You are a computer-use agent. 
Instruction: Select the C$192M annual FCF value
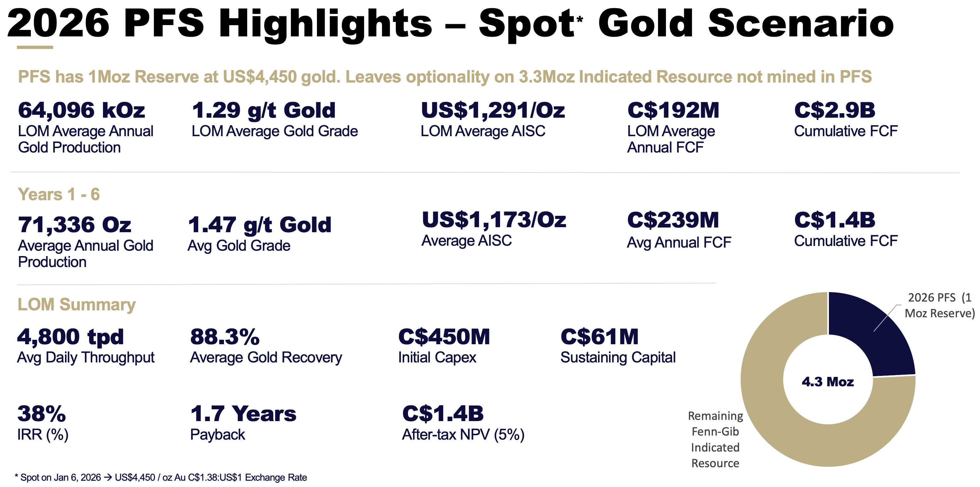[x=673, y=110]
